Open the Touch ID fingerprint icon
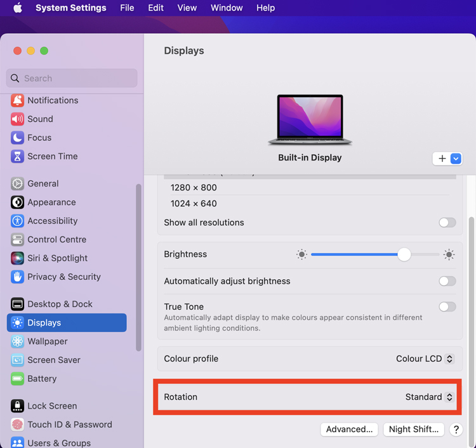Image resolution: width=476 pixels, height=448 pixels. coord(17,425)
